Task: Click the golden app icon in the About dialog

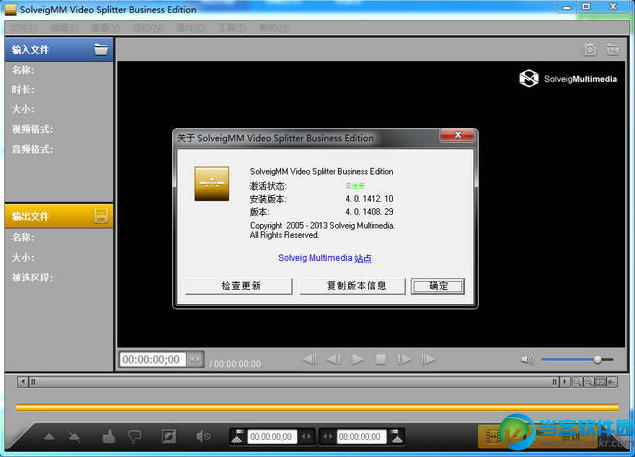Action: (x=212, y=184)
